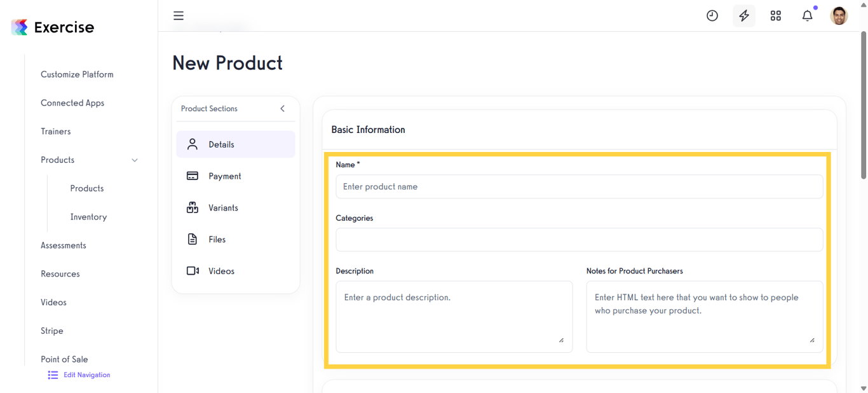
Task: Open the apps grid icon in the header
Action: point(775,15)
